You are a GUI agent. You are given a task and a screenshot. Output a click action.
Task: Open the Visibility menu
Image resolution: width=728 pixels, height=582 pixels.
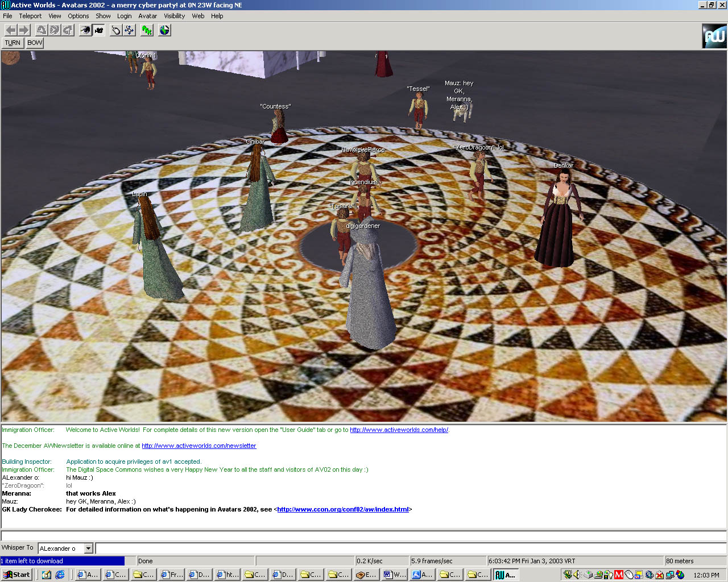[x=174, y=16]
